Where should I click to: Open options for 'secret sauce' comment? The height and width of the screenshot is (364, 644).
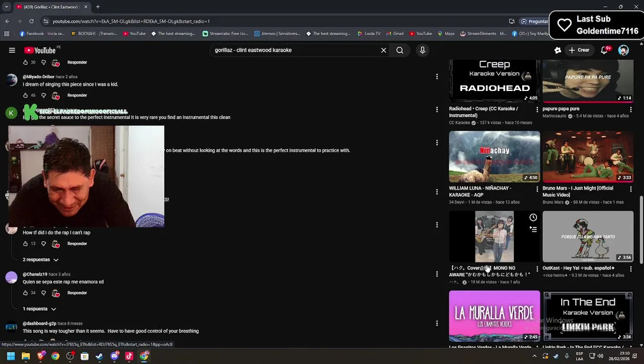(x=437, y=109)
